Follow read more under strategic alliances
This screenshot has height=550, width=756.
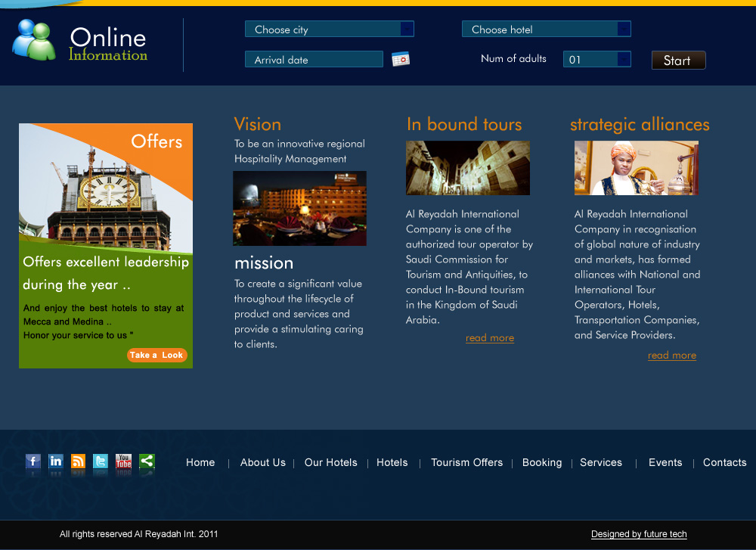pyautogui.click(x=672, y=355)
